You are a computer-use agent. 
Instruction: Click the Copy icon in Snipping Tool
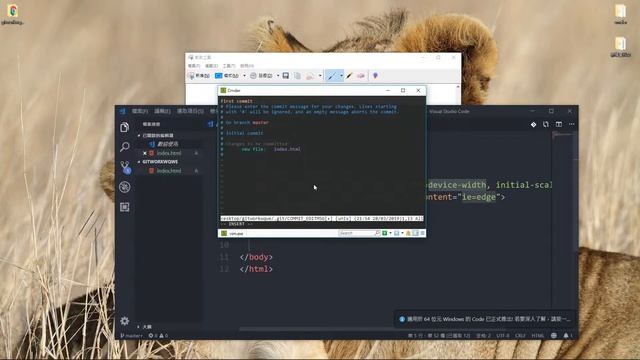(x=298, y=76)
